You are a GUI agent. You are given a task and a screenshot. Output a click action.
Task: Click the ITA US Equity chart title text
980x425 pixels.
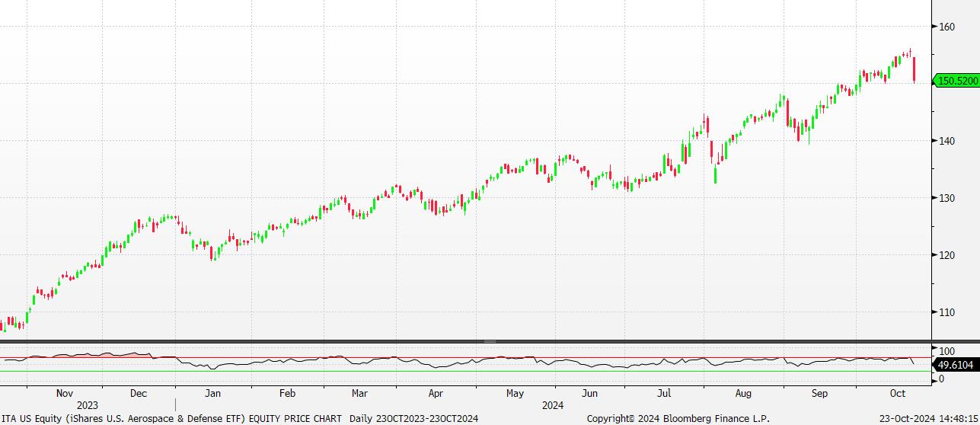pyautogui.click(x=172, y=418)
